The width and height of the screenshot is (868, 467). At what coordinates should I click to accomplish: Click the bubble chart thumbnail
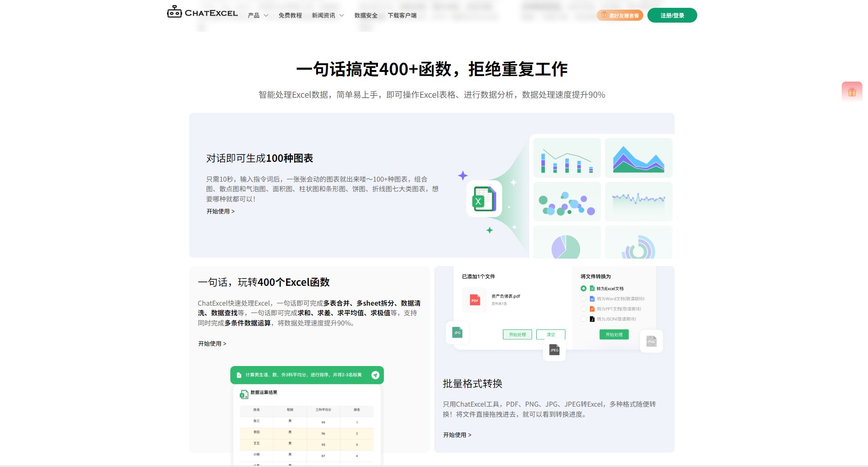(567, 202)
